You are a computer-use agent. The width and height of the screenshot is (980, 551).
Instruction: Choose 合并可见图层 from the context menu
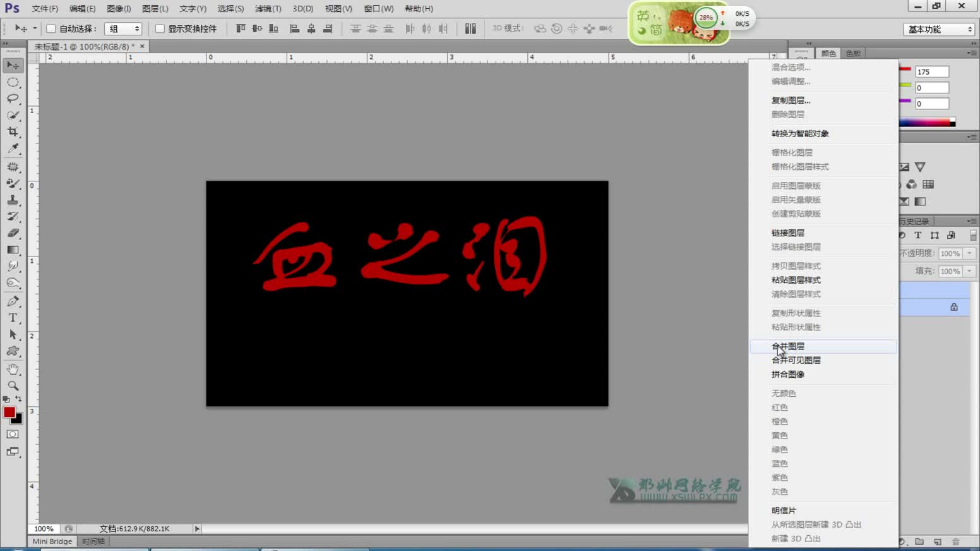coord(797,360)
